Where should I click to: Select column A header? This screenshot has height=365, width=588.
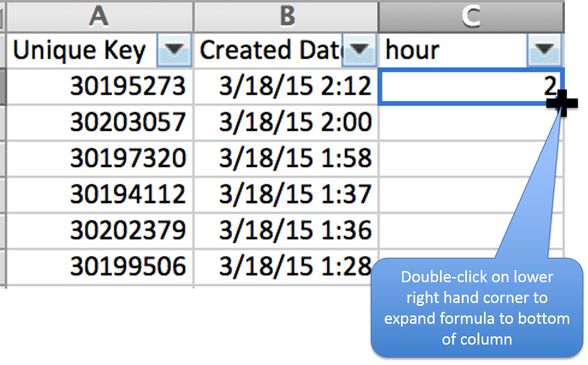(99, 16)
